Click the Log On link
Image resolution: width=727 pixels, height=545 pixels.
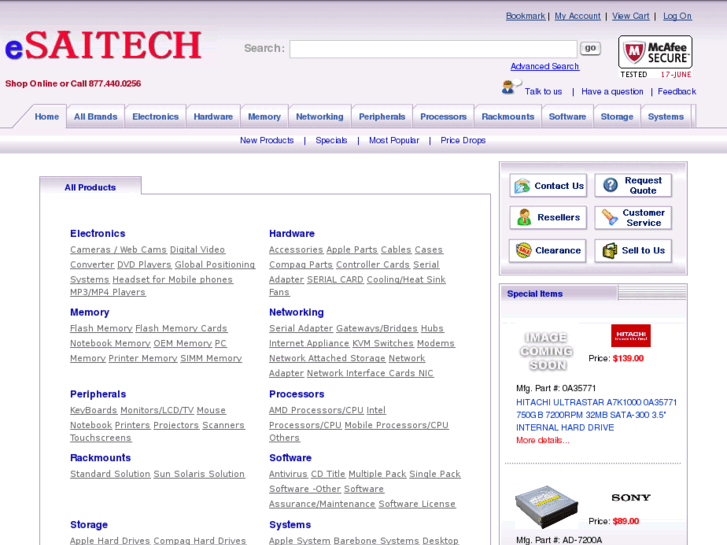(677, 16)
